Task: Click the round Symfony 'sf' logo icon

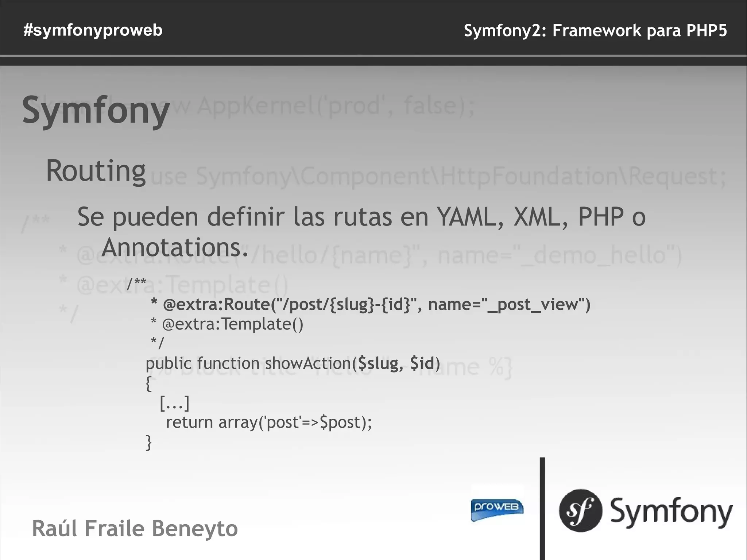Action: click(x=580, y=510)
